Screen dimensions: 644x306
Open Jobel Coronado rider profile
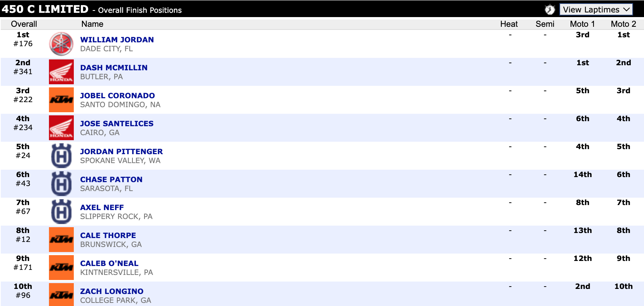tap(117, 96)
